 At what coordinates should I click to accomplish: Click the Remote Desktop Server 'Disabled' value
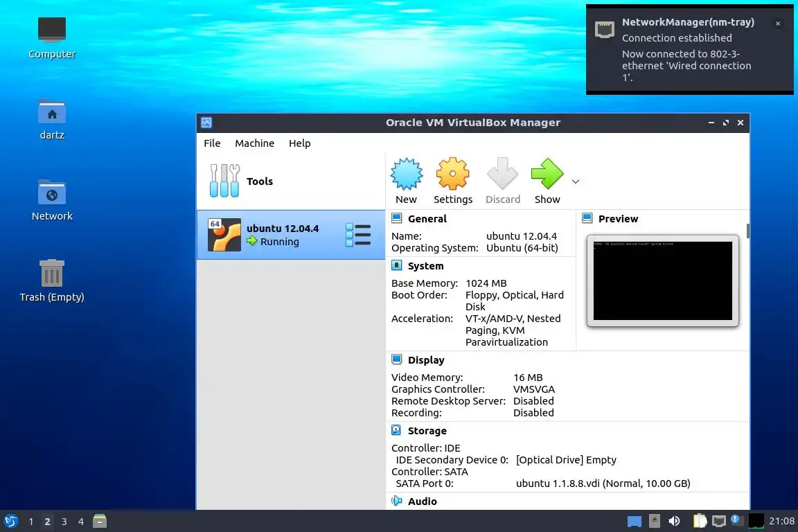point(533,400)
